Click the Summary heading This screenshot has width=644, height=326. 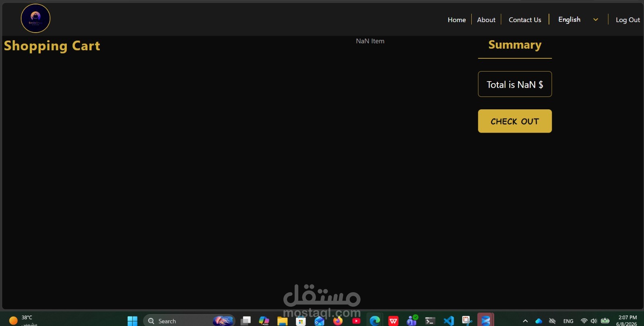(x=515, y=45)
